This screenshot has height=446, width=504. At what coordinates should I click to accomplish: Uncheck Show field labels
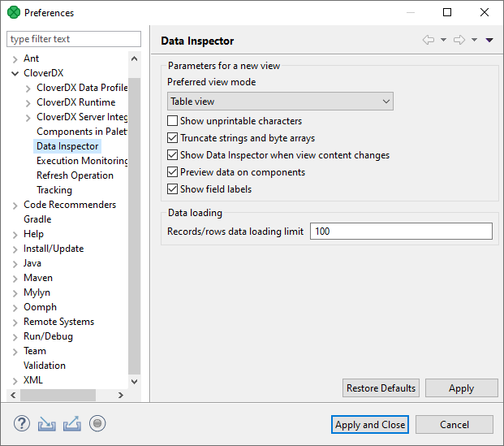pyautogui.click(x=172, y=189)
